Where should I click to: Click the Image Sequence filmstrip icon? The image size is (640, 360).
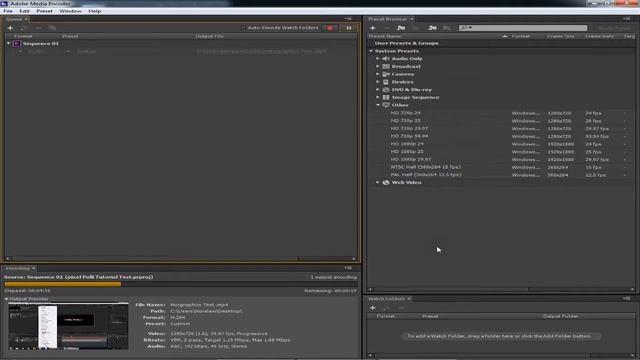point(386,98)
